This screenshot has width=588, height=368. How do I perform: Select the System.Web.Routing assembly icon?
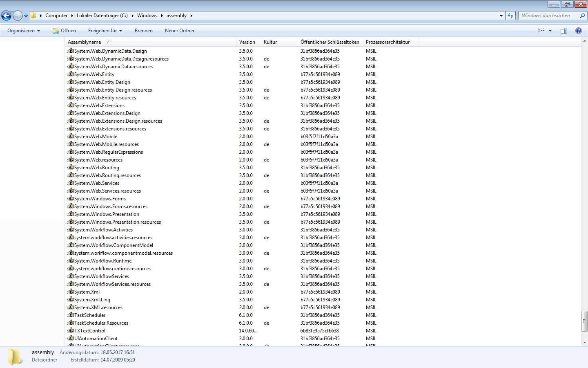point(70,168)
